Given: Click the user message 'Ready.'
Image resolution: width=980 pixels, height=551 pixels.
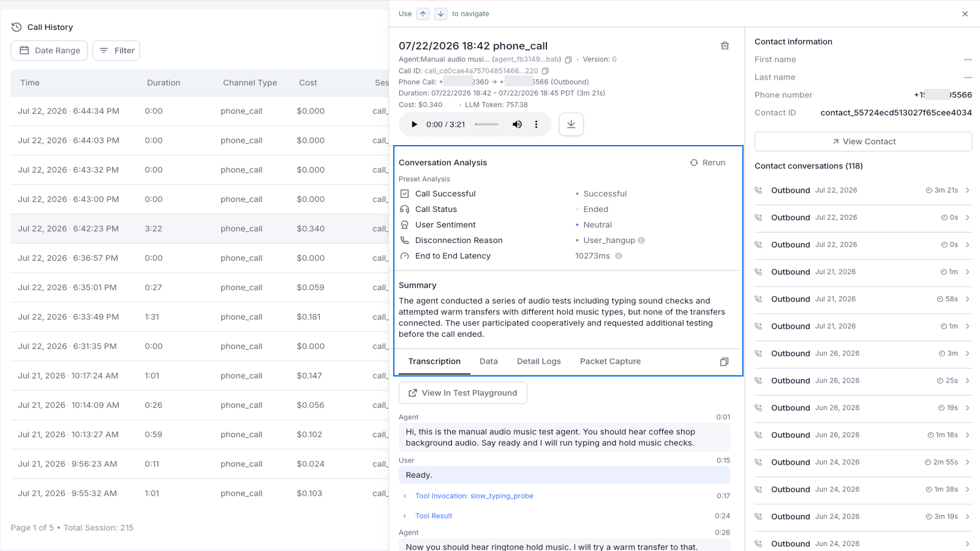Looking at the screenshot, I should (x=564, y=475).
